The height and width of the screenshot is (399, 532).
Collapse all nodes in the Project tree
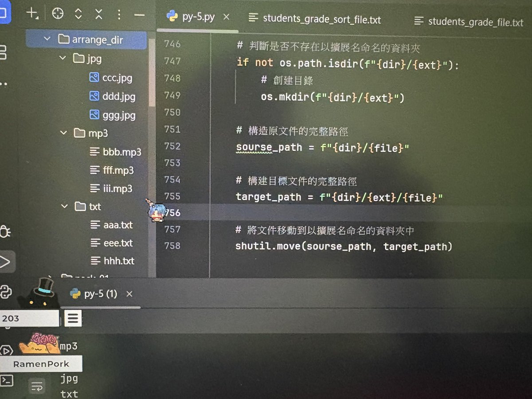pos(98,15)
